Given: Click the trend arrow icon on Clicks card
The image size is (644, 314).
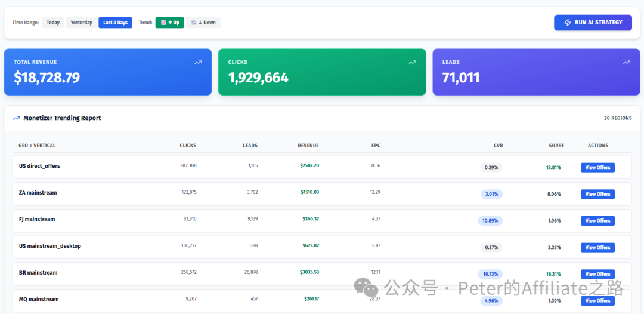Looking at the screenshot, I should pos(412,63).
